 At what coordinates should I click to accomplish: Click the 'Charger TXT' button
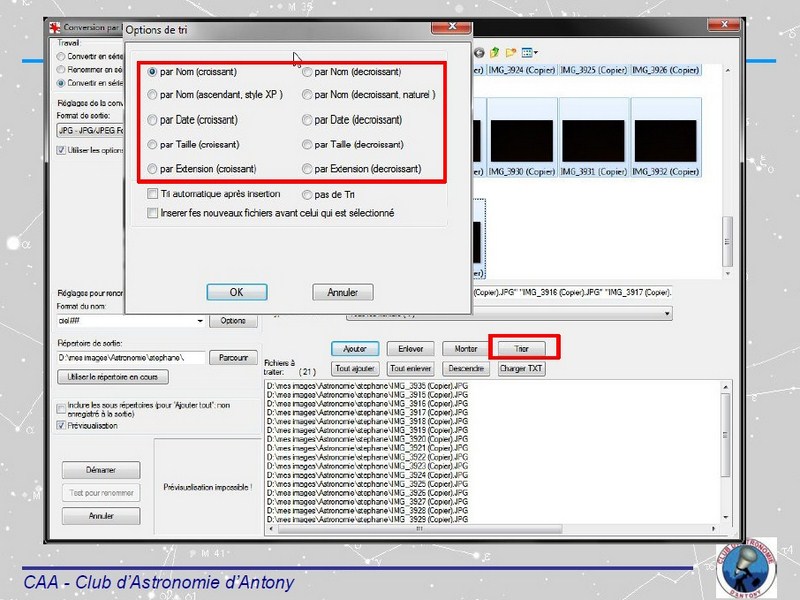pyautogui.click(x=521, y=368)
